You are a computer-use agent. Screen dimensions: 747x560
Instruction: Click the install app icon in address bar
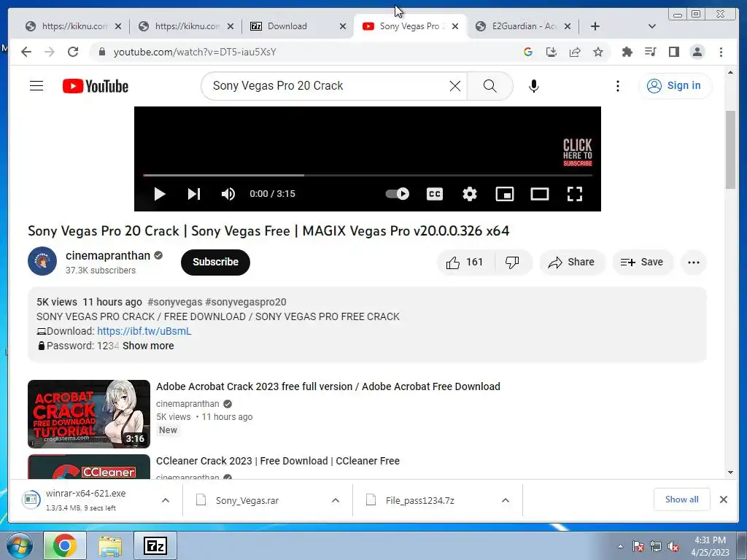coord(551,52)
